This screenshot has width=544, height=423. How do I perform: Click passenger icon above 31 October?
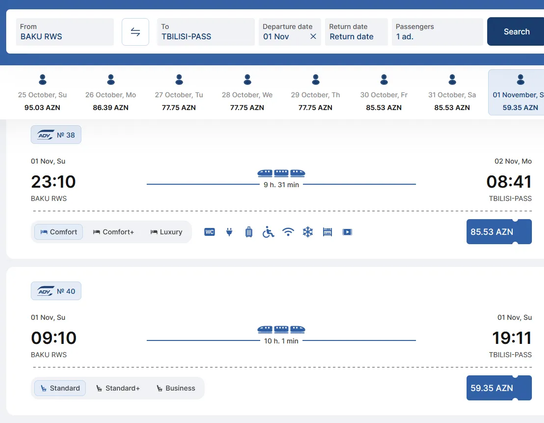pos(452,79)
